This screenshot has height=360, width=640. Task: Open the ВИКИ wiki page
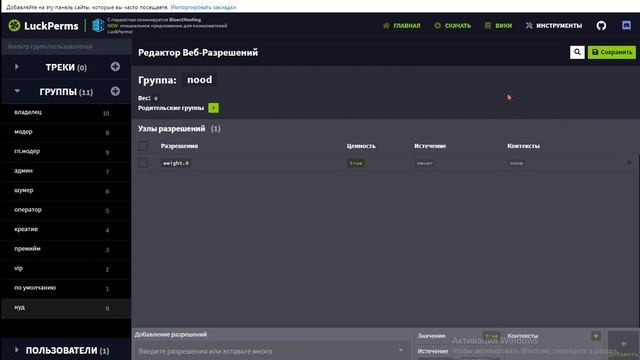click(498, 26)
